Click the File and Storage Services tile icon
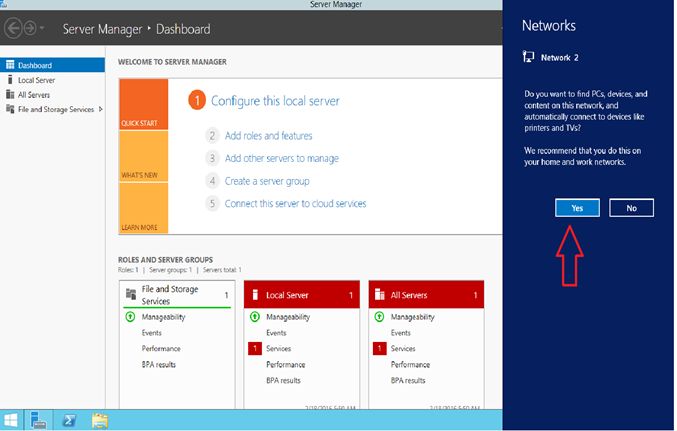This screenshot has width=677, height=431. (x=131, y=294)
